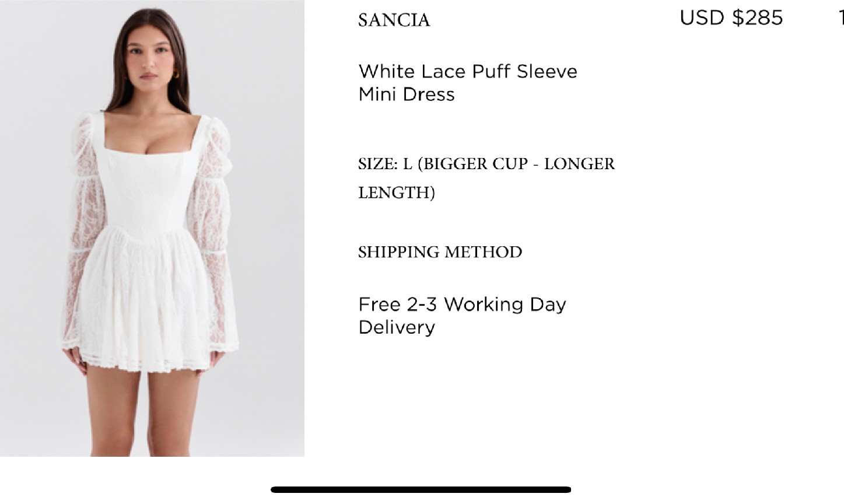Image resolution: width=844 pixels, height=504 pixels.
Task: Select the Free 2-3 Working Day text
Action: tap(462, 304)
